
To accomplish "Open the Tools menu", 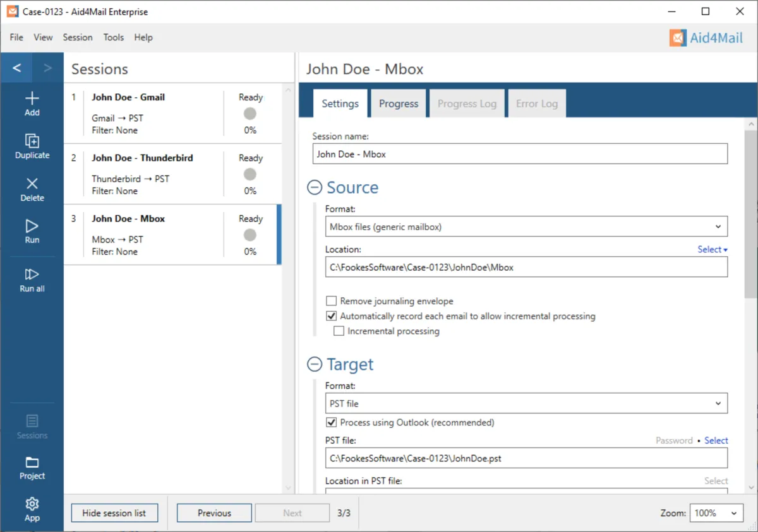I will point(114,37).
